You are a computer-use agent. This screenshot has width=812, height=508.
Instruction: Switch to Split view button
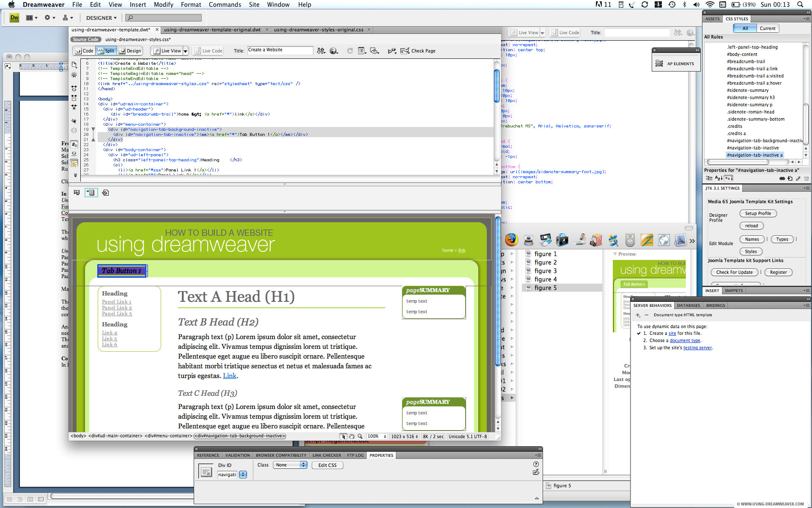tap(106, 51)
